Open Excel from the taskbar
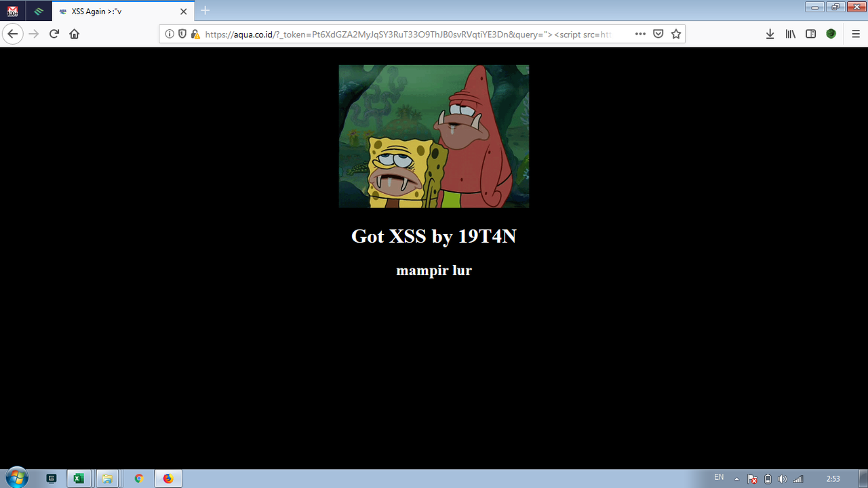The image size is (868, 488). point(79,479)
